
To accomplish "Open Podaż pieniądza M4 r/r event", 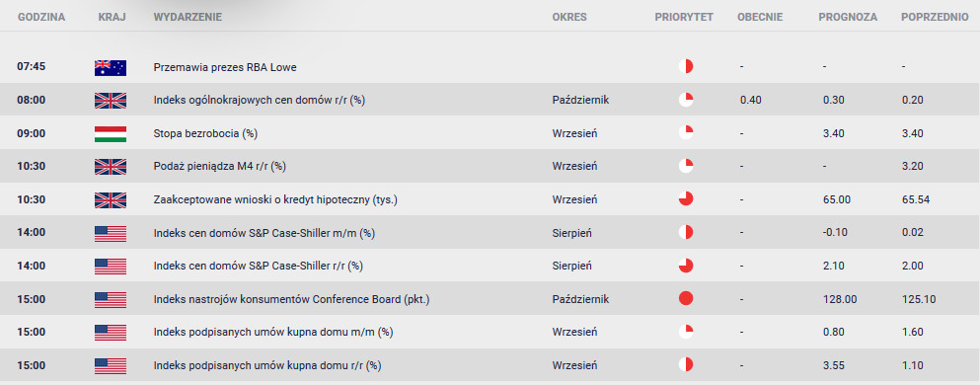I will pyautogui.click(x=220, y=166).
